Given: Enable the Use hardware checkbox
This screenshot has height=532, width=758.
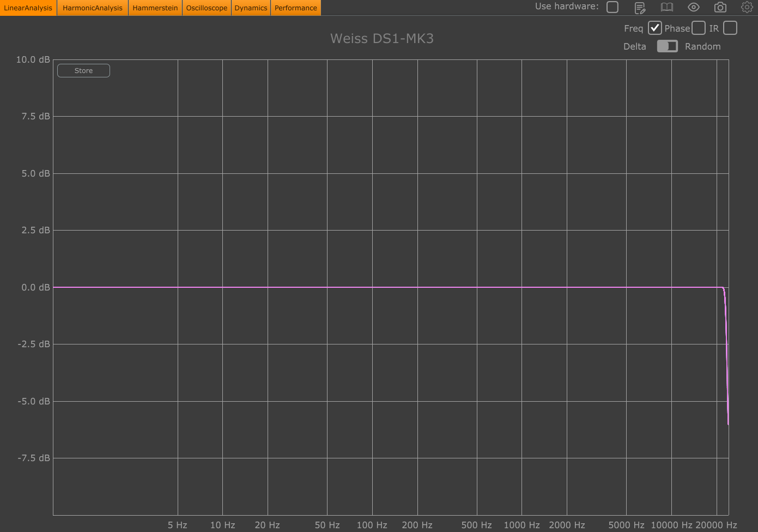Looking at the screenshot, I should pyautogui.click(x=613, y=7).
